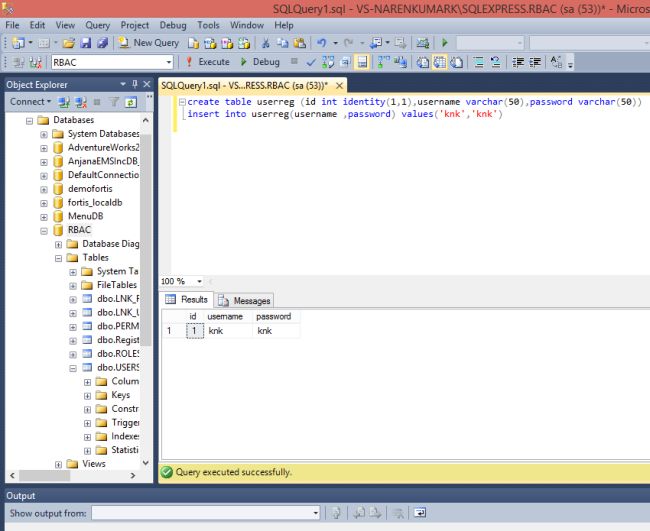Collapse the Tables folder in tree

(x=58, y=257)
